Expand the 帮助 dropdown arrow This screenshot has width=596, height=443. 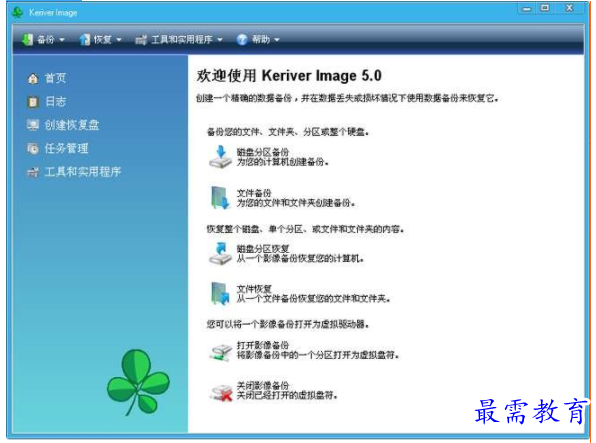click(276, 40)
